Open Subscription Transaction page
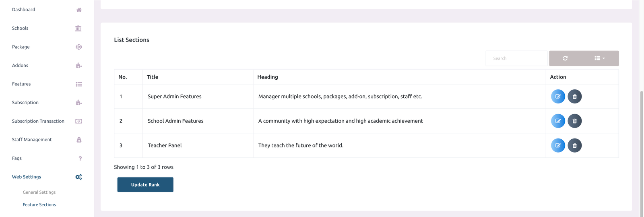 (x=38, y=121)
